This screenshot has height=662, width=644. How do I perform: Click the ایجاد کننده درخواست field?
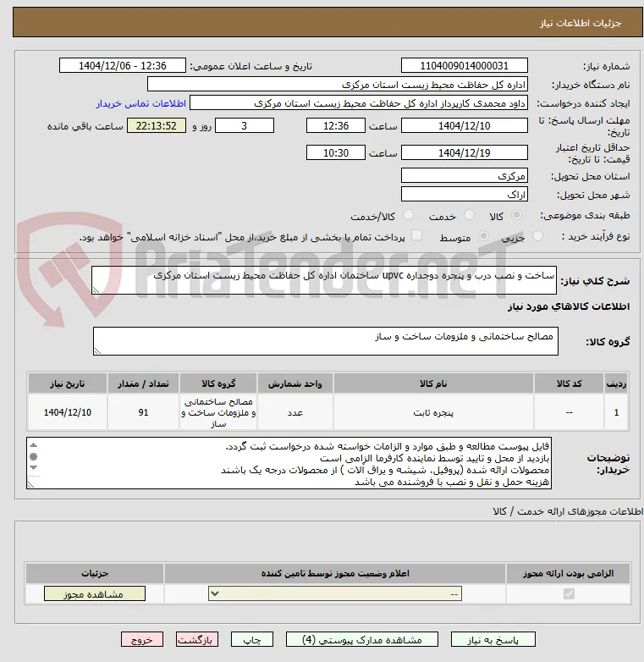[x=359, y=103]
